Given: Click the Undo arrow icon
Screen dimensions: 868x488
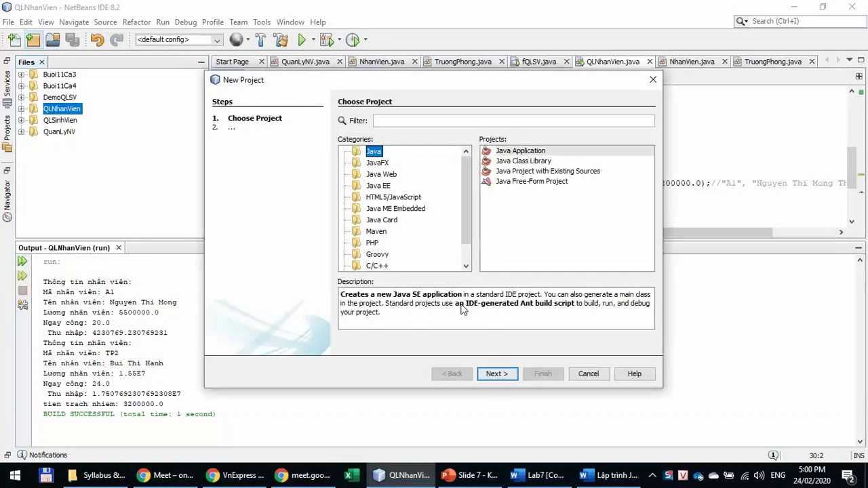Looking at the screenshot, I should pos(97,40).
